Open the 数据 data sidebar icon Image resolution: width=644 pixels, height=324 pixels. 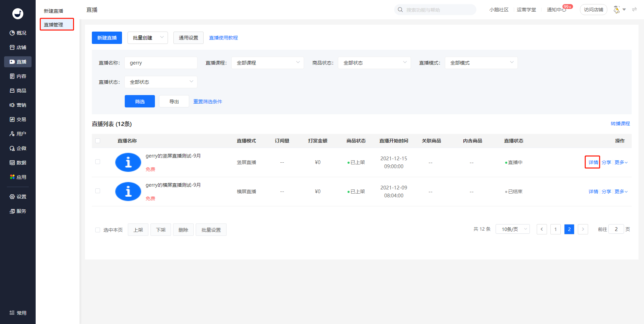point(12,163)
